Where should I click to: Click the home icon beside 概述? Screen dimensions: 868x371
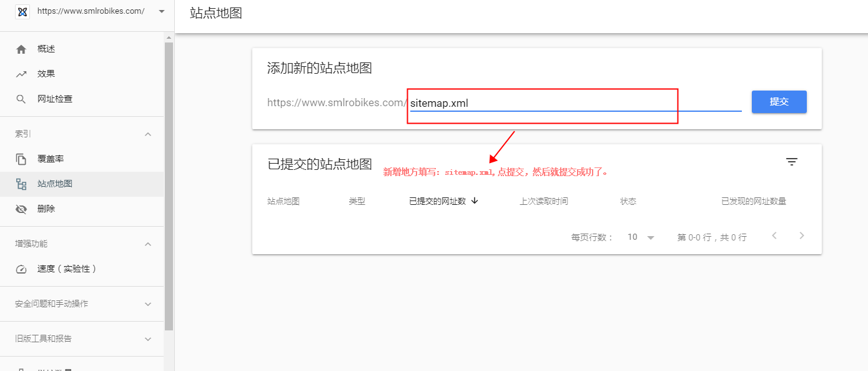point(21,49)
